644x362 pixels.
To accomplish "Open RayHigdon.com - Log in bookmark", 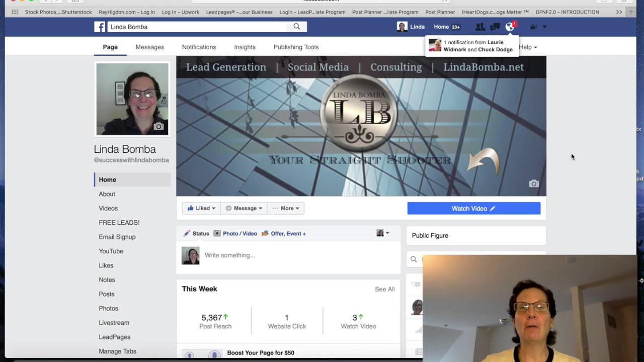I will coord(127,12).
